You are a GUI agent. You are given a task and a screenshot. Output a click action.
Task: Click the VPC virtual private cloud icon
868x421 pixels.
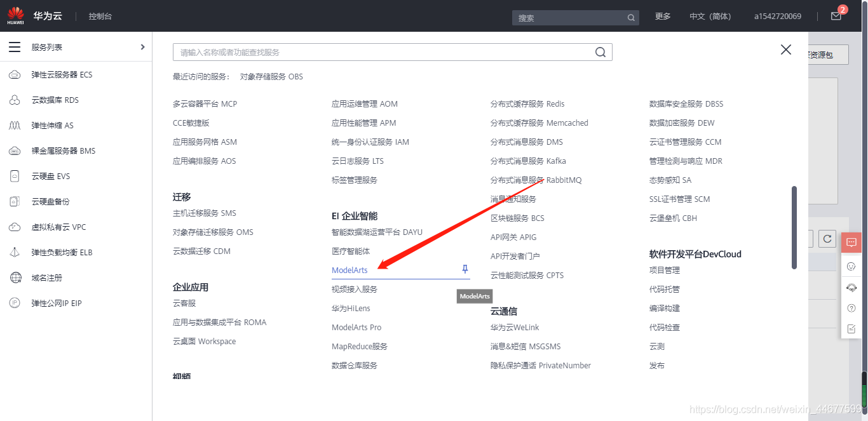(15, 227)
